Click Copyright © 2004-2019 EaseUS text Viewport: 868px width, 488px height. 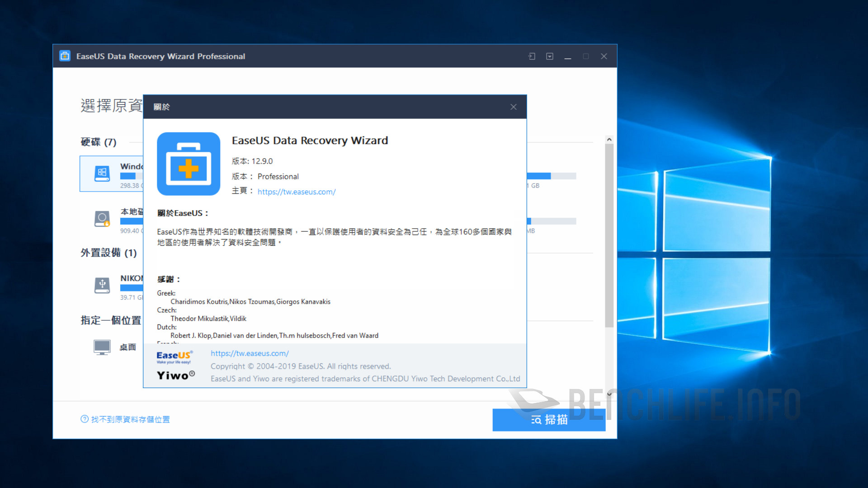tap(301, 366)
